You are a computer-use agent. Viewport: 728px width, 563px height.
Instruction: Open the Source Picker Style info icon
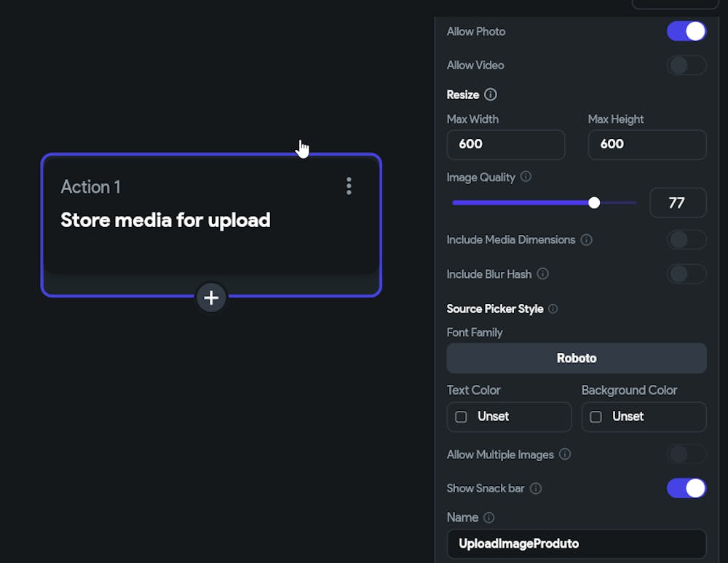click(x=553, y=309)
